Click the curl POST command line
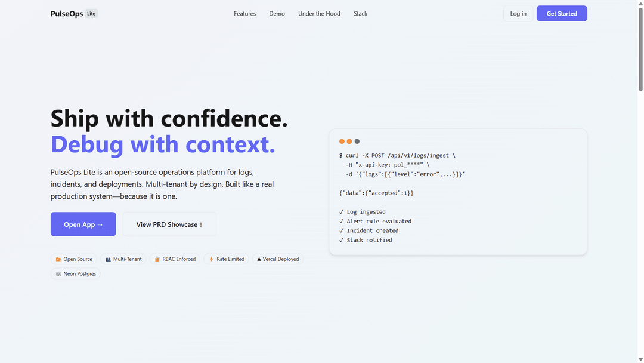 (x=398, y=155)
